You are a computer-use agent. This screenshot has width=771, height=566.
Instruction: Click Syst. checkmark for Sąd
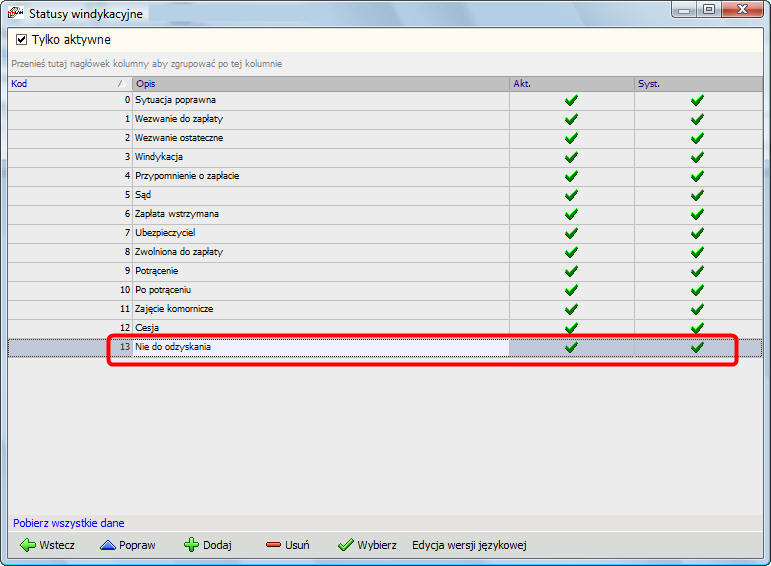pos(697,195)
